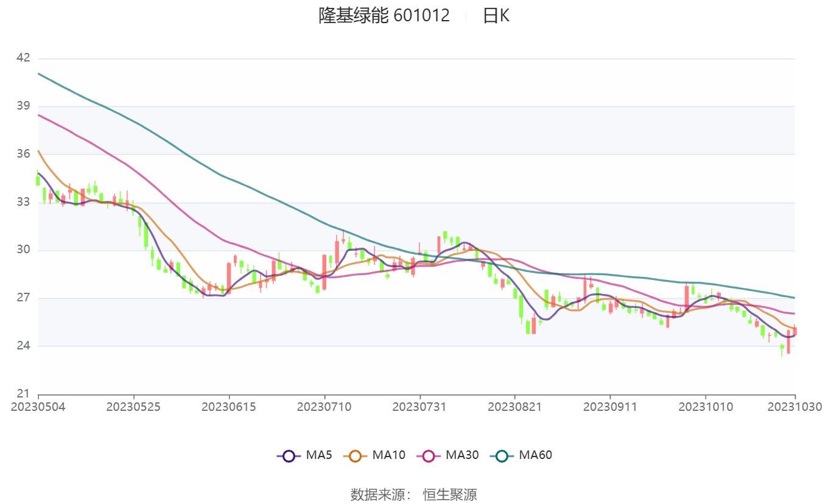Click the y-axis value 24
The image size is (828, 504).
click(23, 346)
